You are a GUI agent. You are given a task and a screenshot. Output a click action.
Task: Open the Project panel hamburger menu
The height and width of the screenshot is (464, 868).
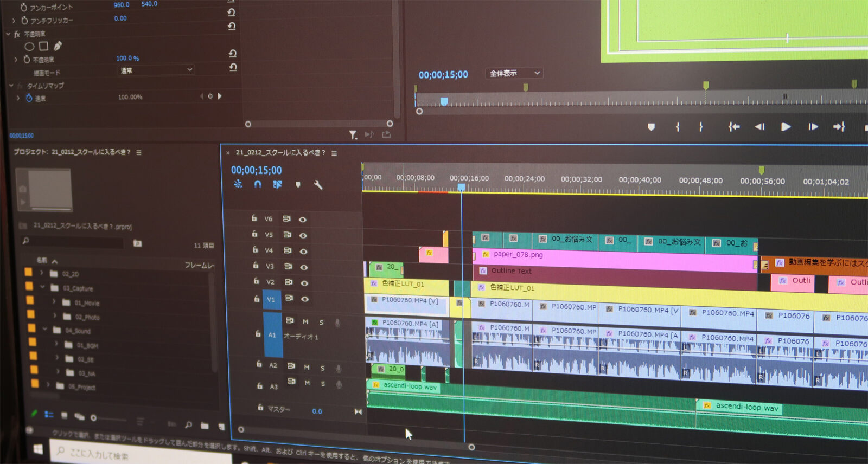tap(139, 153)
